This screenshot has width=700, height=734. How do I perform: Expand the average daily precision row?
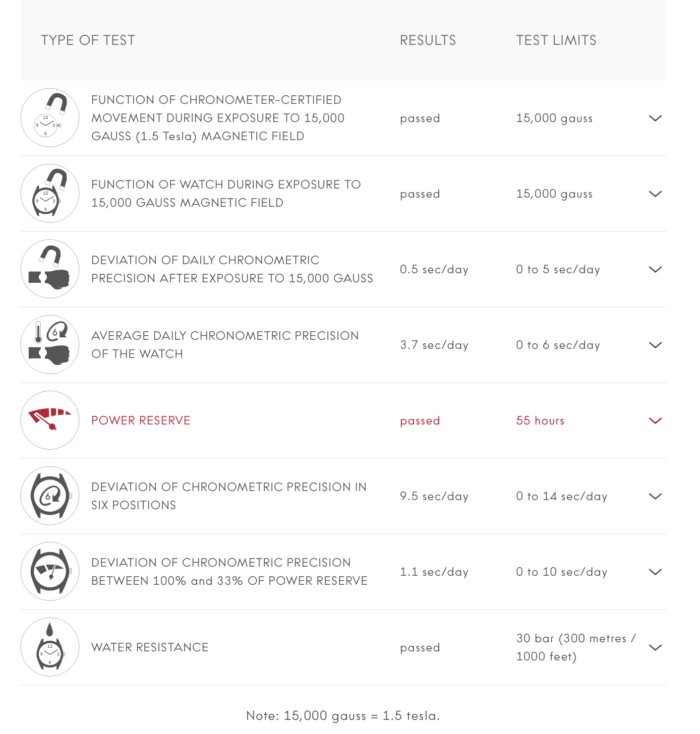pos(655,345)
